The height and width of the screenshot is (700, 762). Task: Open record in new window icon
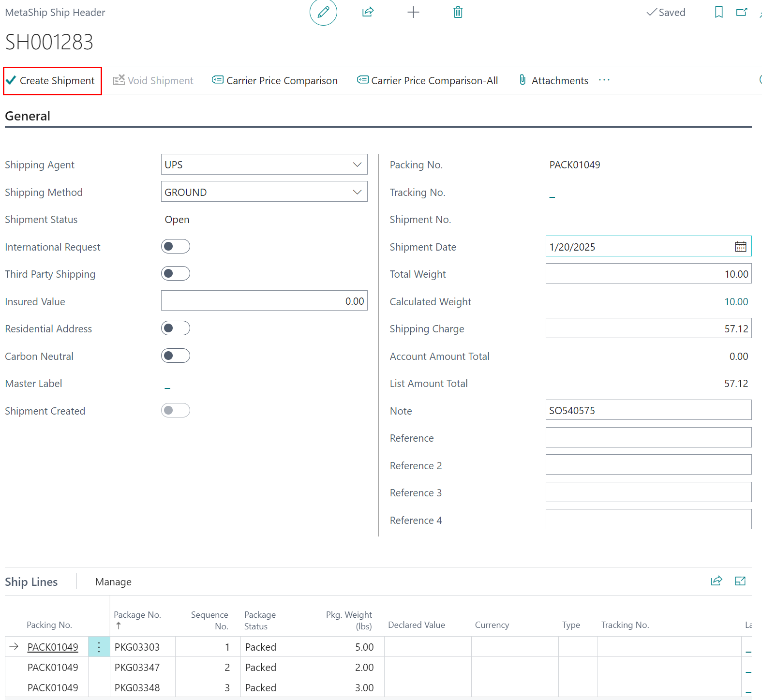point(742,12)
